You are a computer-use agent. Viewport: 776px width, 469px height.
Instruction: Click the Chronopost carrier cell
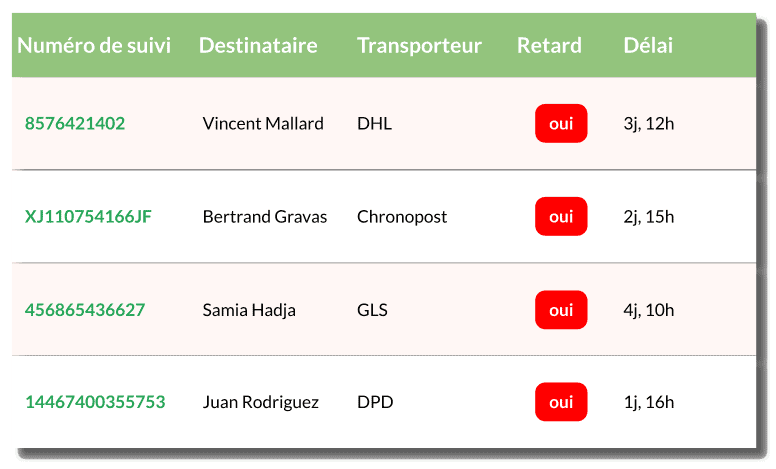402,217
